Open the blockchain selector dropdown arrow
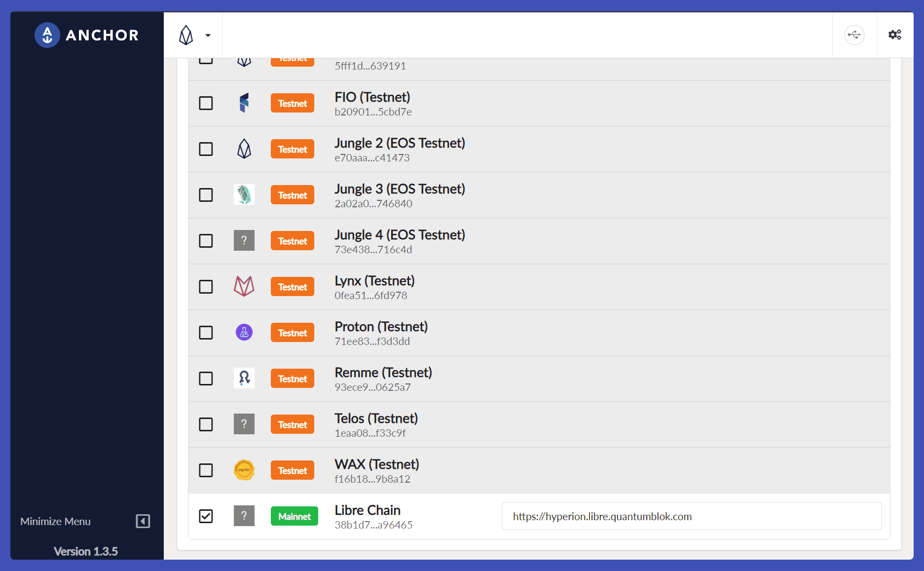This screenshot has width=924, height=571. (x=208, y=36)
